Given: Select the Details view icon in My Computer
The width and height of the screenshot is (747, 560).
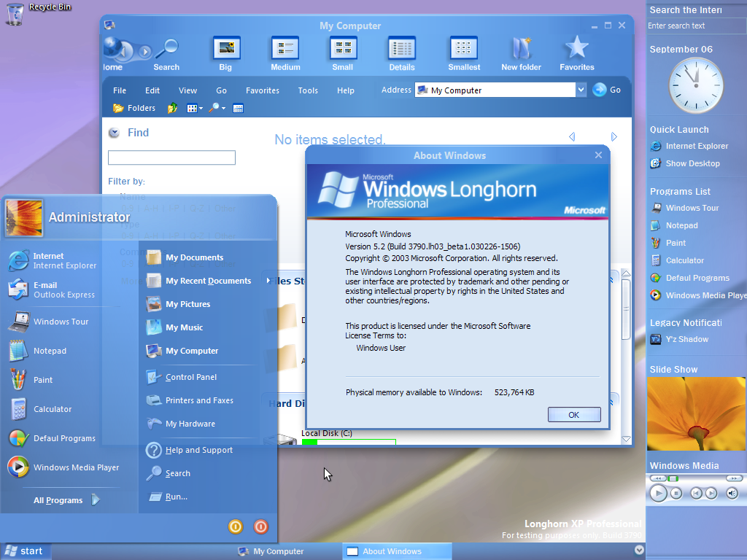Looking at the screenshot, I should click(x=402, y=53).
